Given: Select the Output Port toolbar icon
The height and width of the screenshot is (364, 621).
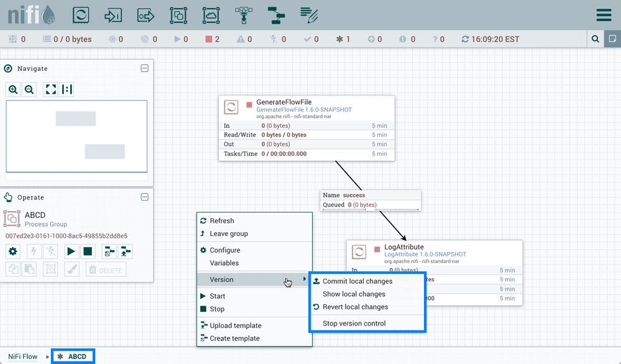Looking at the screenshot, I should click(145, 15).
